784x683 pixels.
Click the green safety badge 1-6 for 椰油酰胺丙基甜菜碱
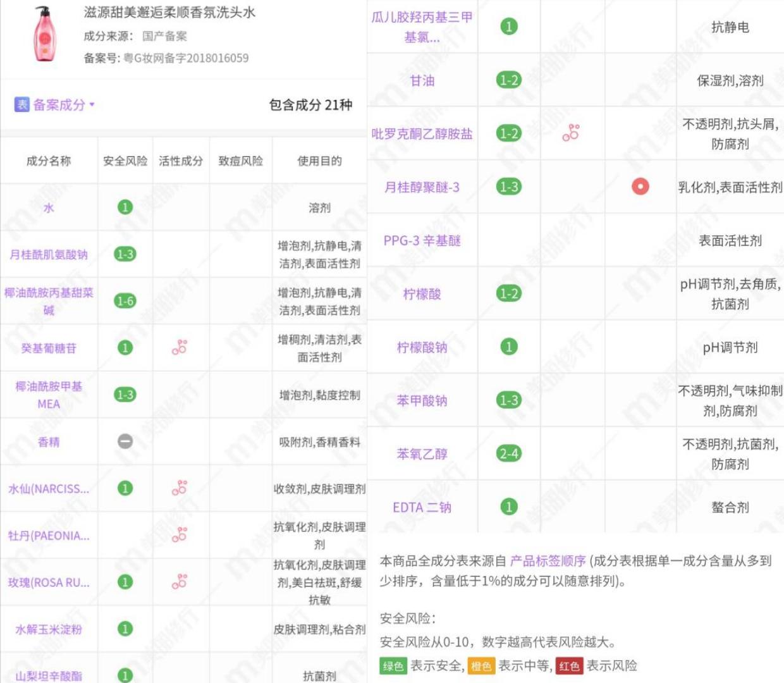[x=125, y=300]
